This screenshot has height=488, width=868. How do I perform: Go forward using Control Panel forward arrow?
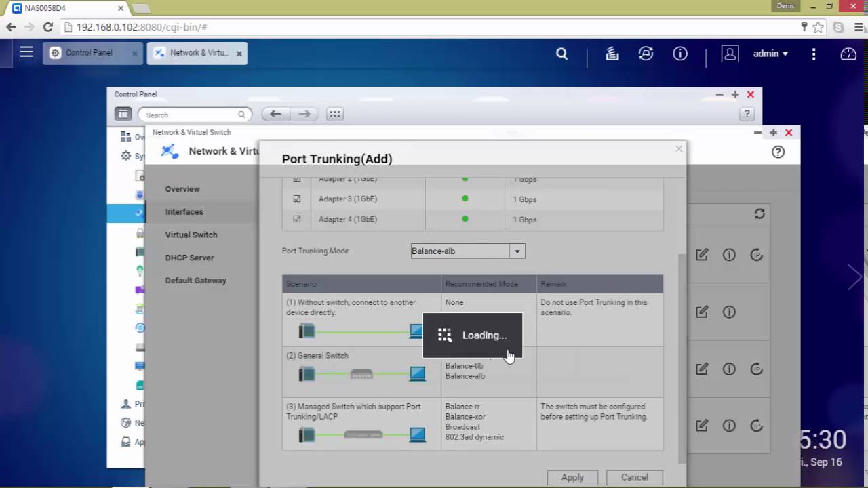tap(304, 114)
